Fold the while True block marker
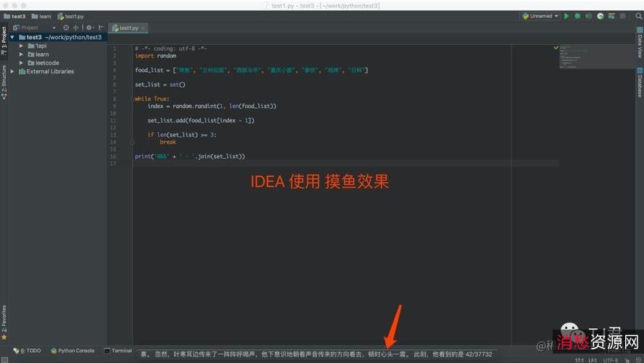The image size is (644, 363). pyautogui.click(x=132, y=99)
